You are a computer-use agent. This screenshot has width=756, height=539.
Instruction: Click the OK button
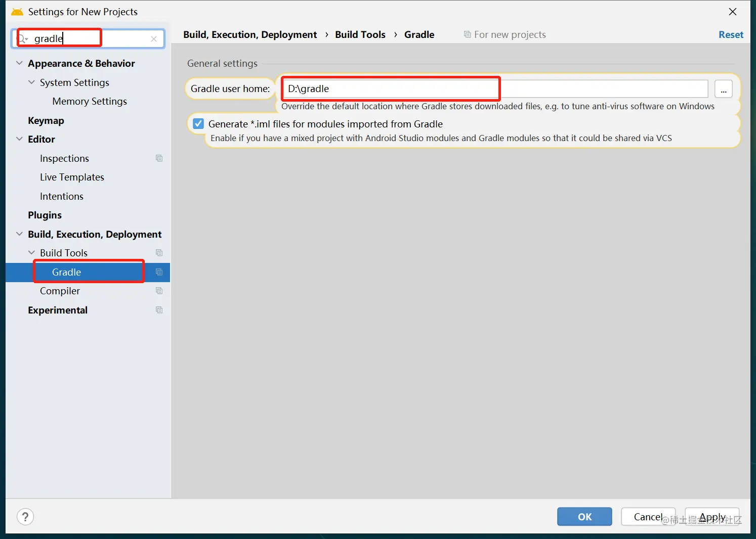[584, 517]
